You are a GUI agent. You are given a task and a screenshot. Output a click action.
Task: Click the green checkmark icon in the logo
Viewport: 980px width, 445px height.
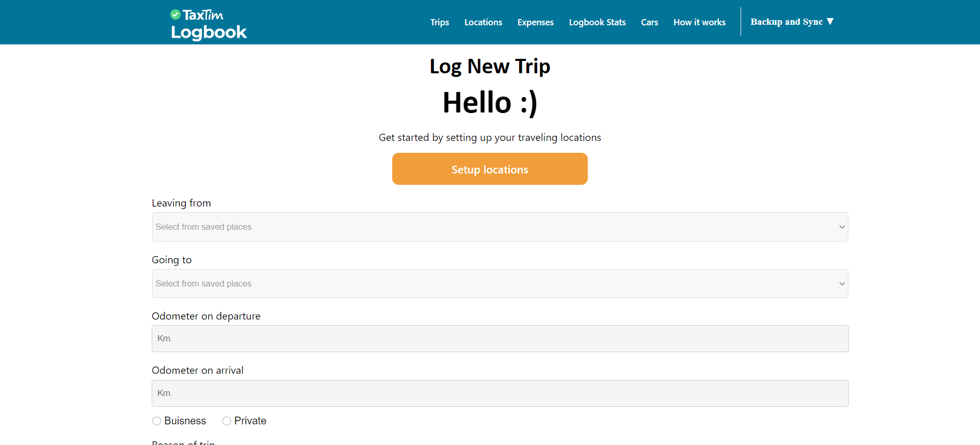175,14
